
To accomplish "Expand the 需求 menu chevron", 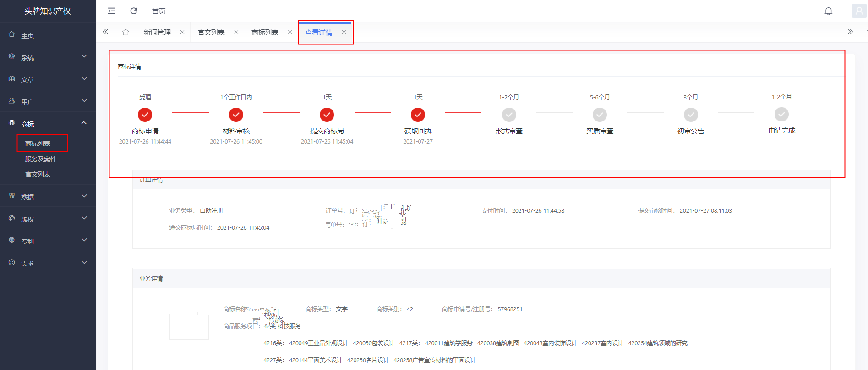I will click(x=84, y=262).
